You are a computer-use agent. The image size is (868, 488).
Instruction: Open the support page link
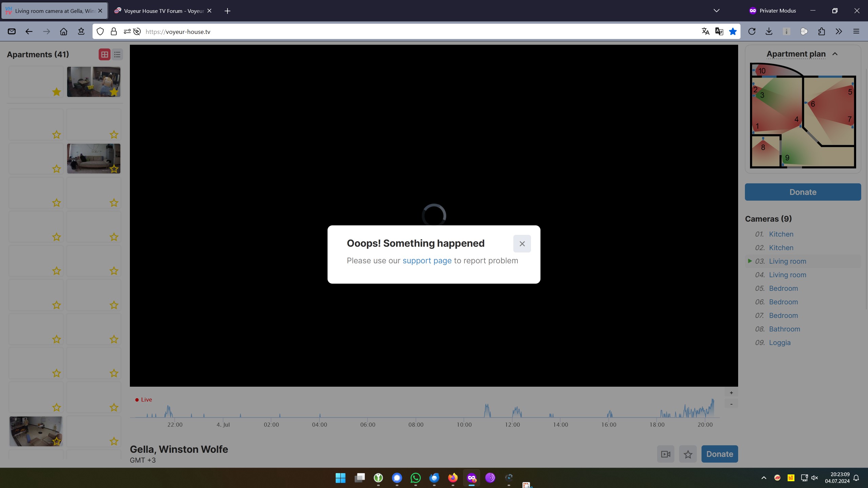(x=427, y=261)
